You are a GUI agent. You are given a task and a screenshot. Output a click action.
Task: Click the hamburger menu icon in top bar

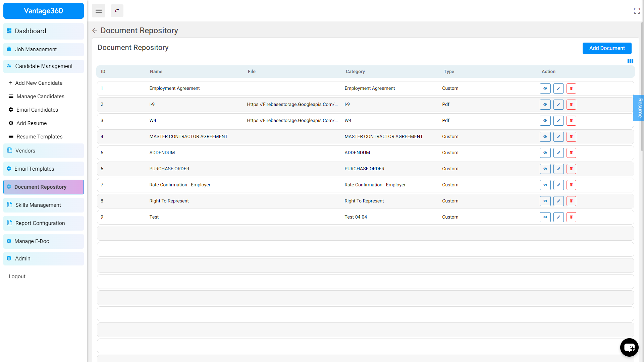[98, 11]
